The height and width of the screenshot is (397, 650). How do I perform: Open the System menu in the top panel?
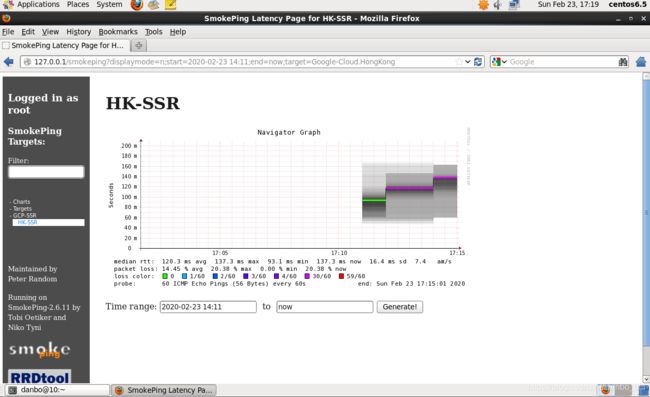coord(109,5)
